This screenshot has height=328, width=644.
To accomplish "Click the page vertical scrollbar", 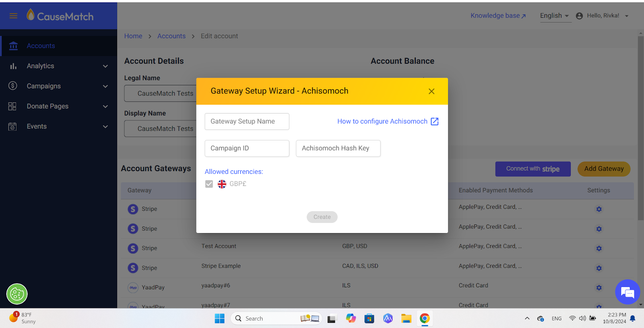I will click(x=641, y=128).
